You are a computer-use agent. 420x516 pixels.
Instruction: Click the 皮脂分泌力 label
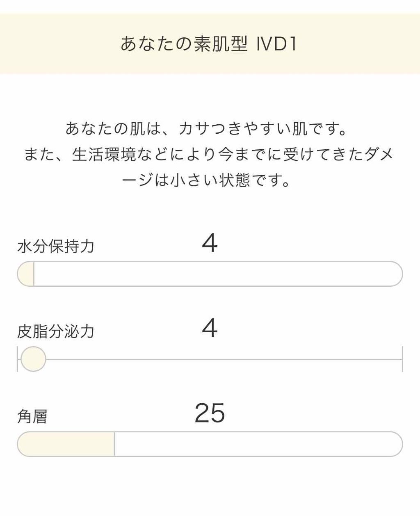56,331
